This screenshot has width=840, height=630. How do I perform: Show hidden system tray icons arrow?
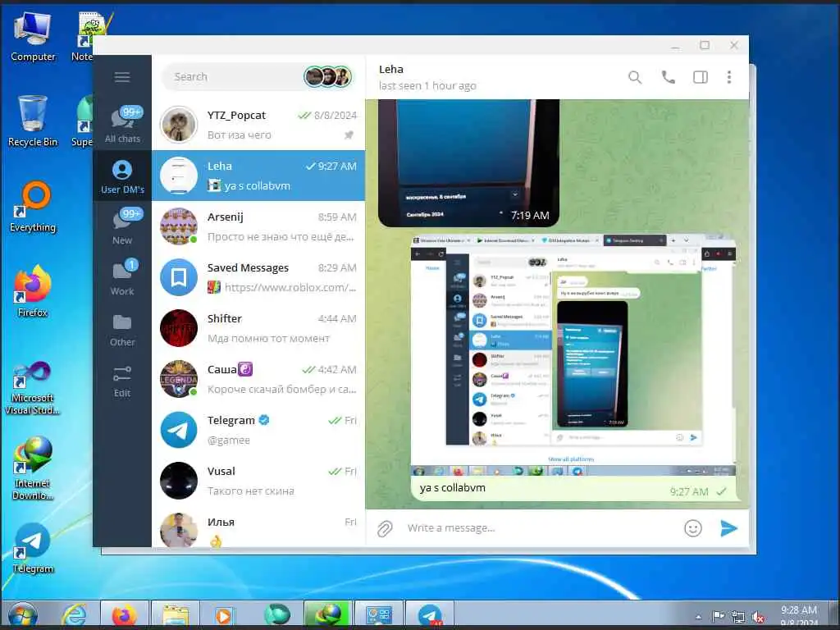(x=699, y=617)
